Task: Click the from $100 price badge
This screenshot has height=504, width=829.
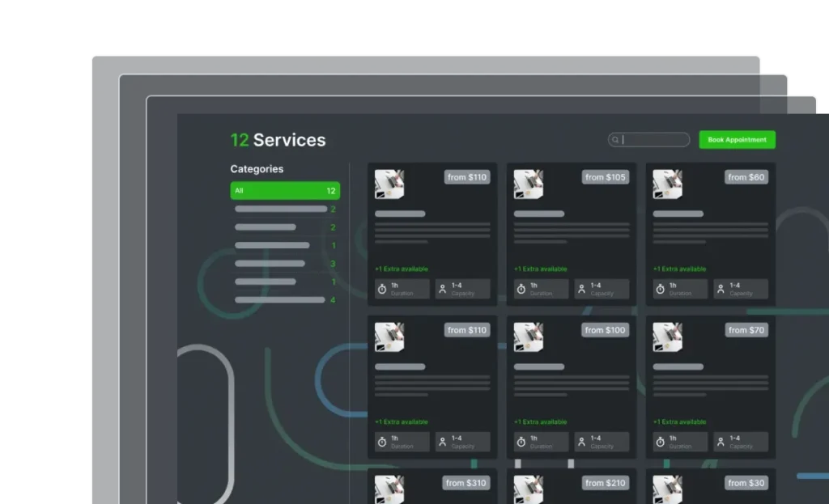Action: (x=606, y=330)
